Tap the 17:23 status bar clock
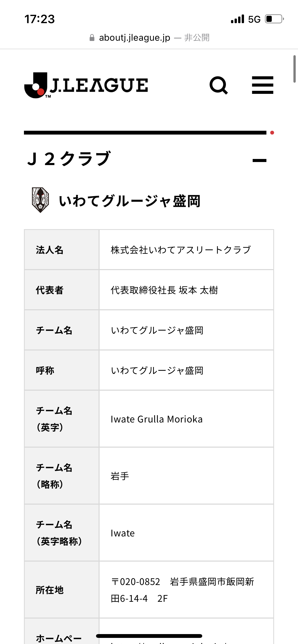The width and height of the screenshot is (298, 644). click(39, 19)
